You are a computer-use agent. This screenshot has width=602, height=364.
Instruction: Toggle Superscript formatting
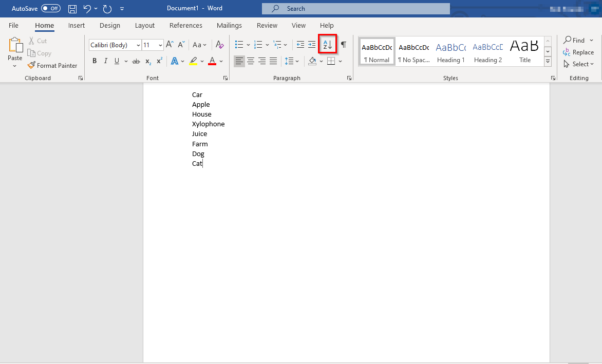point(159,61)
